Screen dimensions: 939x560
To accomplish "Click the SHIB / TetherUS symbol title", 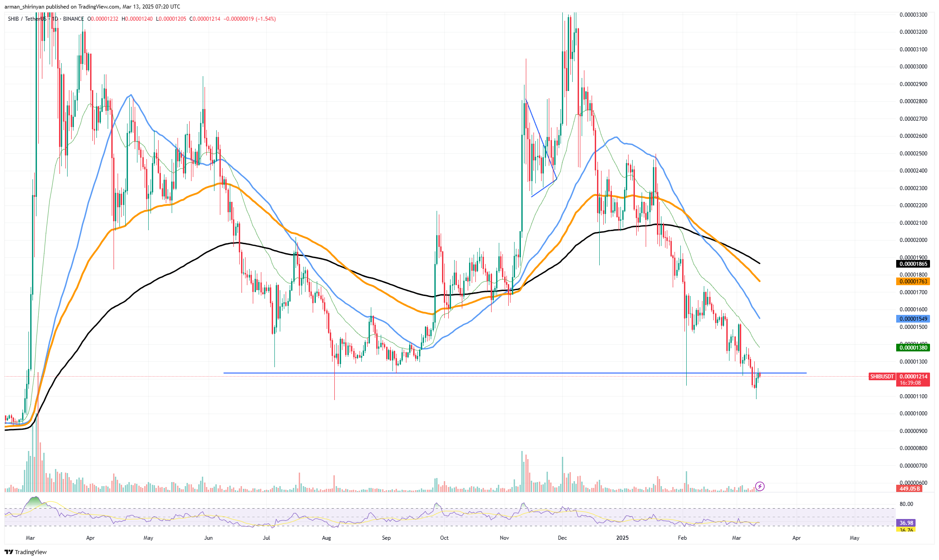I will (x=27, y=19).
